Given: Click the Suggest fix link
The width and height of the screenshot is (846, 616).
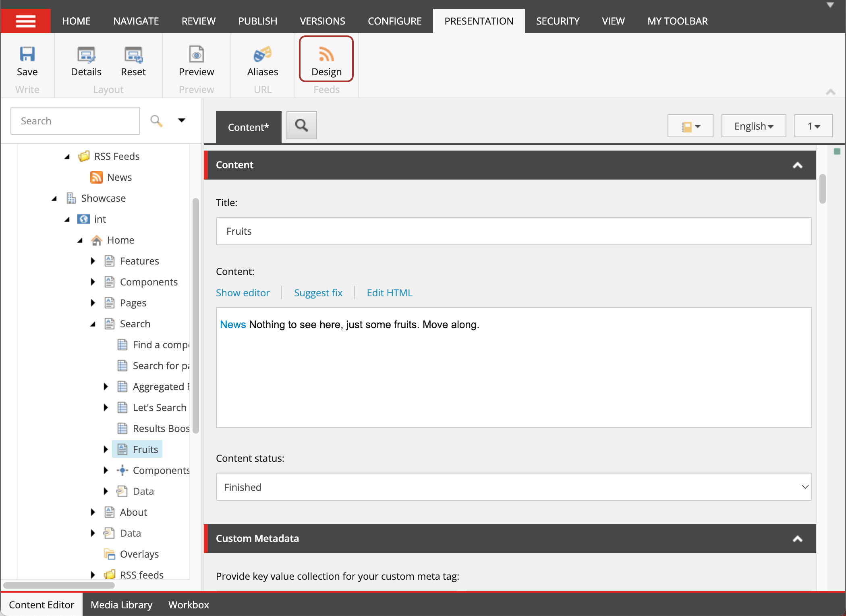Looking at the screenshot, I should click(x=318, y=293).
